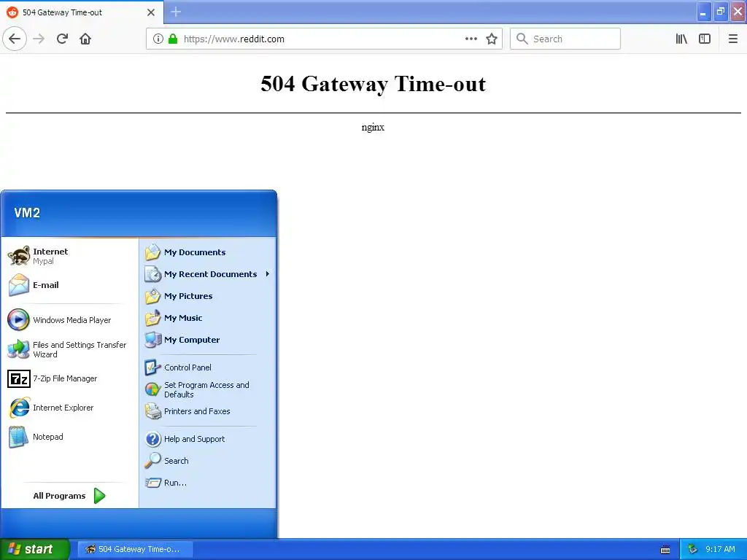Minimize the browser window

click(704, 12)
